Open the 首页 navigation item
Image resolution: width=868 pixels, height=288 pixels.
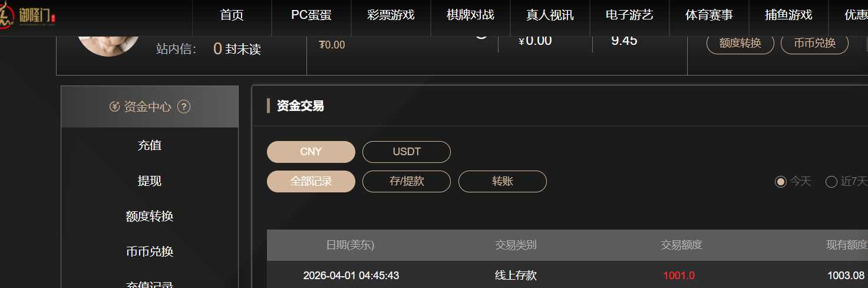pos(232,15)
